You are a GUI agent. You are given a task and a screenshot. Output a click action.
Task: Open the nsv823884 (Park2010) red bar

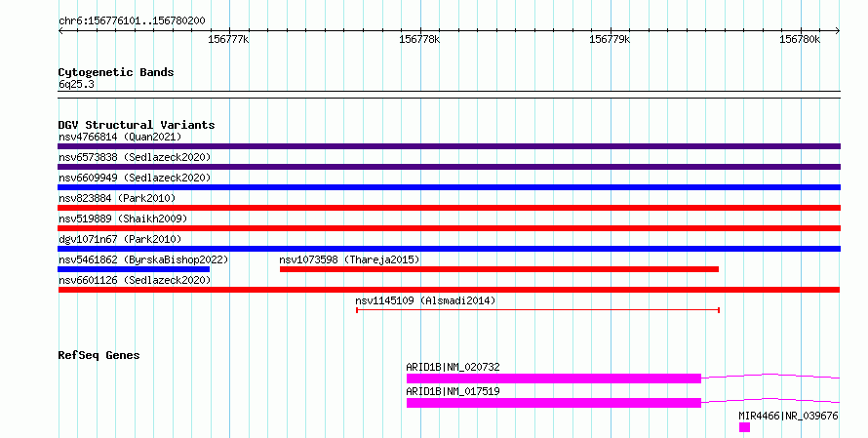(449, 208)
